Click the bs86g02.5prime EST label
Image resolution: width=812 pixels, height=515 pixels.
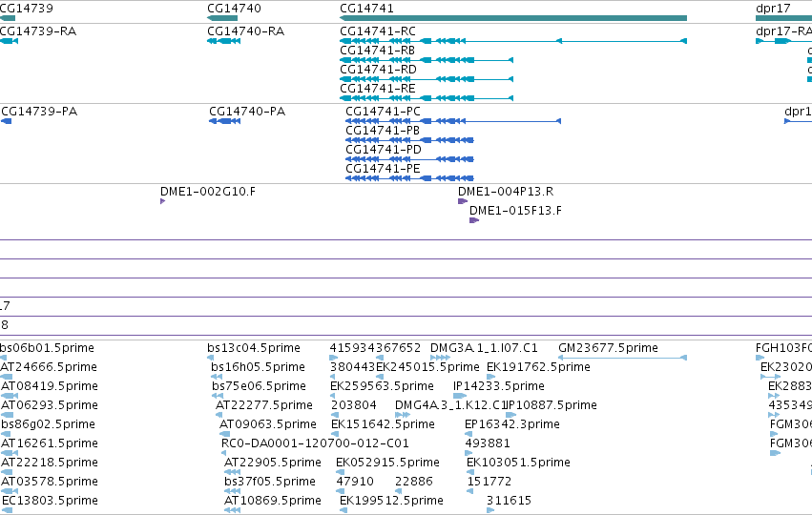pyautogui.click(x=48, y=424)
